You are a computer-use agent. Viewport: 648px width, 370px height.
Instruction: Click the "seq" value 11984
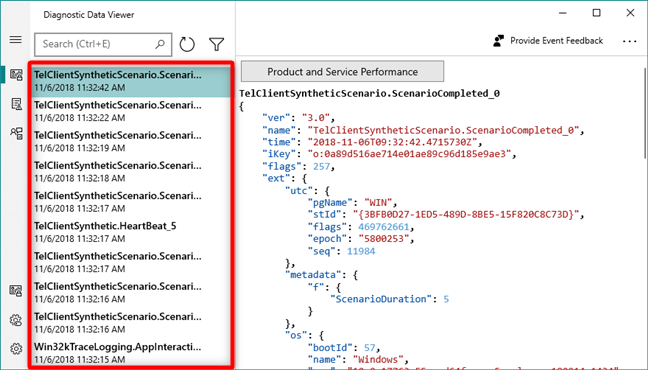pyautogui.click(x=361, y=251)
